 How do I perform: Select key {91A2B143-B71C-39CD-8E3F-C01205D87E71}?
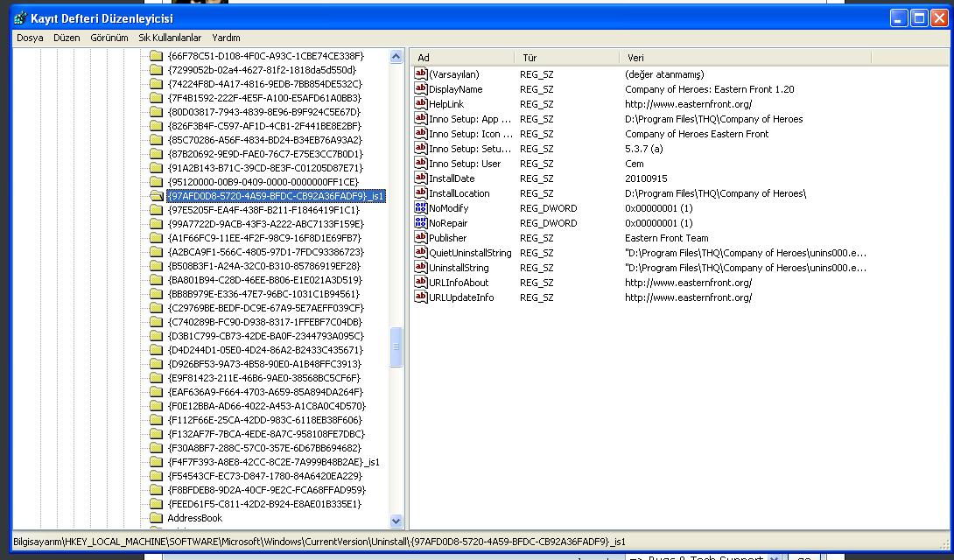[x=264, y=168]
